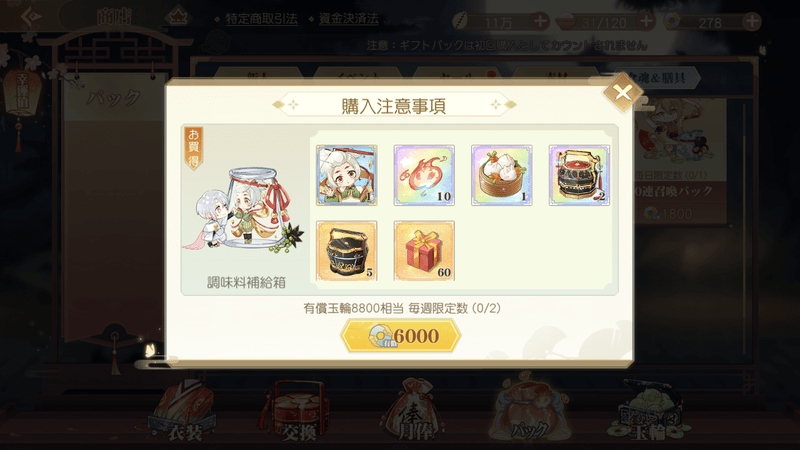Tap the red gift box with quantity 60
The image size is (800, 450).
[x=424, y=251]
